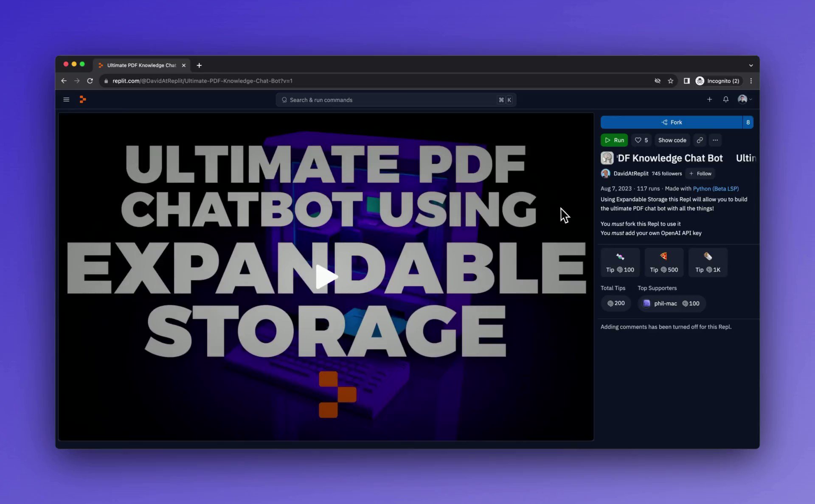
Task: Open the more options ellipsis
Action: click(x=715, y=140)
